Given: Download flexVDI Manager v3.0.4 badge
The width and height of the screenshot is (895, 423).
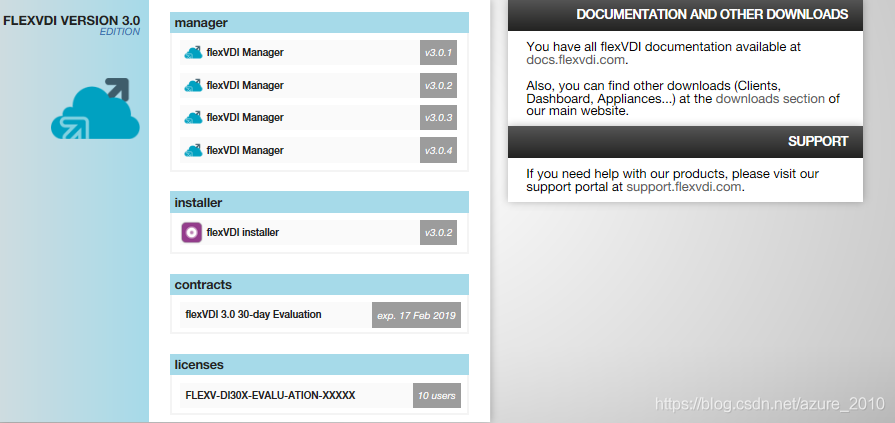Looking at the screenshot, I should point(438,150).
